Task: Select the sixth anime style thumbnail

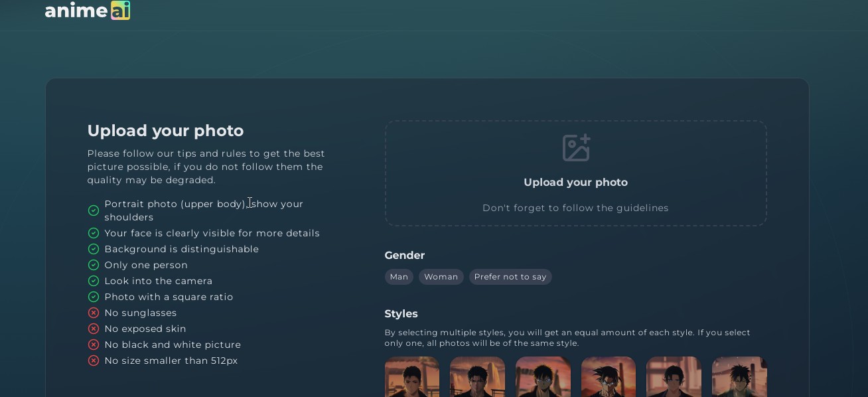Action: pyautogui.click(x=739, y=377)
